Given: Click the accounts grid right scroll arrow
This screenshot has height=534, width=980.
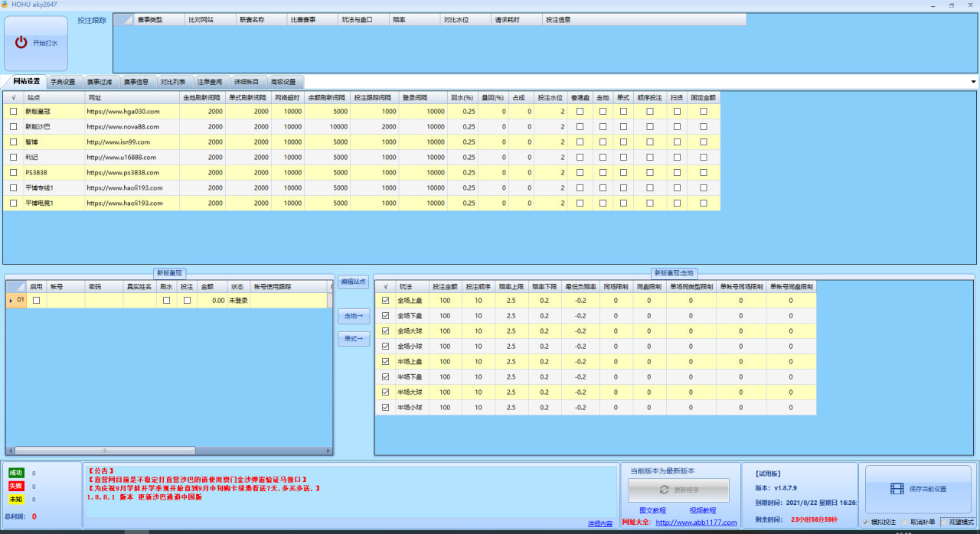Looking at the screenshot, I should 328,451.
